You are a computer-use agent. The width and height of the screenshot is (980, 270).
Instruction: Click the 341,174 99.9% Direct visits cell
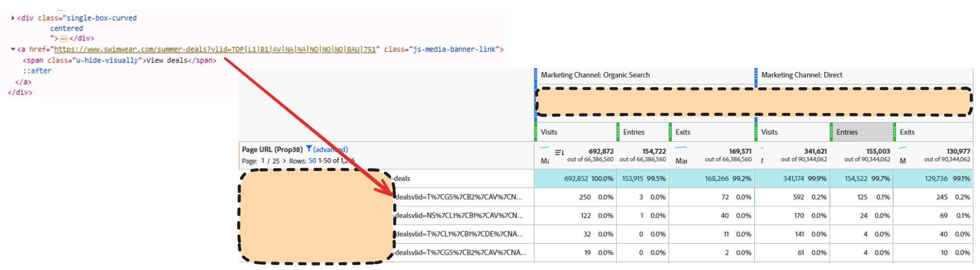pyautogui.click(x=792, y=178)
